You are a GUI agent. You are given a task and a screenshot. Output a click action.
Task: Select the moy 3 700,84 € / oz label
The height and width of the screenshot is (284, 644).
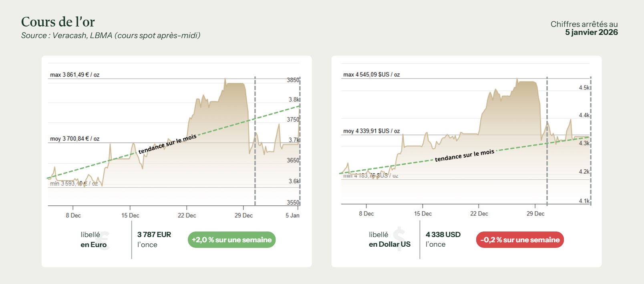click(x=74, y=139)
